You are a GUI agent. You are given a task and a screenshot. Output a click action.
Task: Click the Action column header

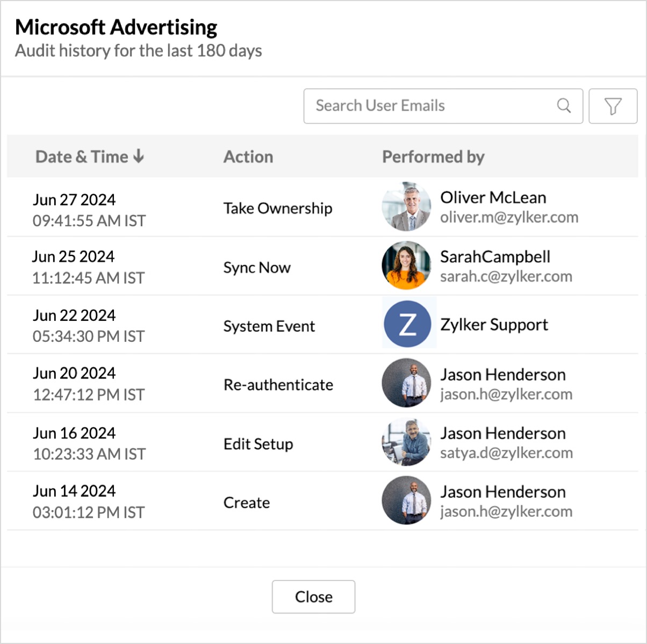coord(248,157)
